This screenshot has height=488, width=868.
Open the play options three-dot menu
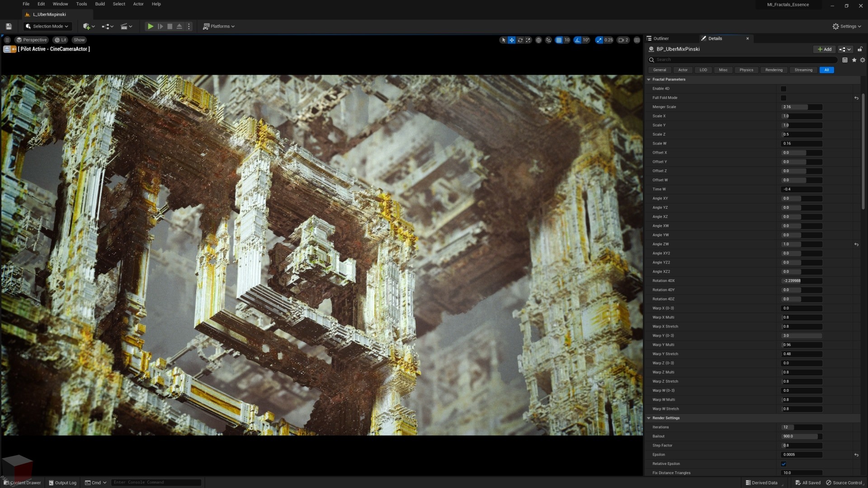pos(189,26)
